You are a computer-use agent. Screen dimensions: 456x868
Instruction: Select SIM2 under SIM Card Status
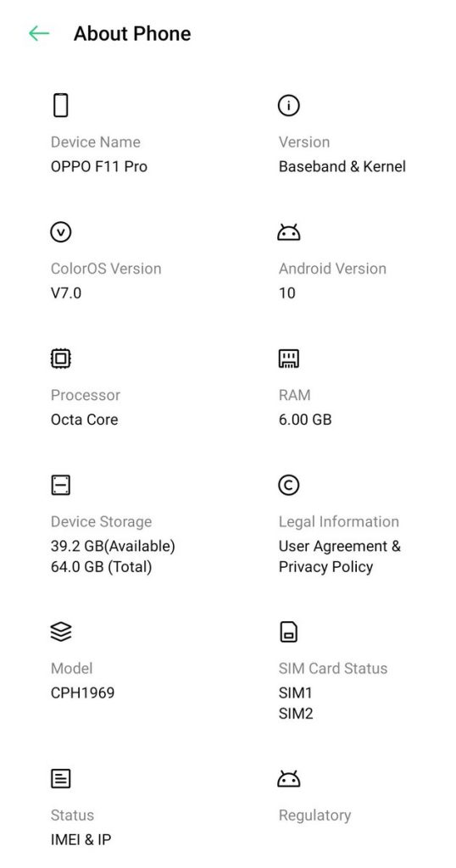(x=296, y=714)
